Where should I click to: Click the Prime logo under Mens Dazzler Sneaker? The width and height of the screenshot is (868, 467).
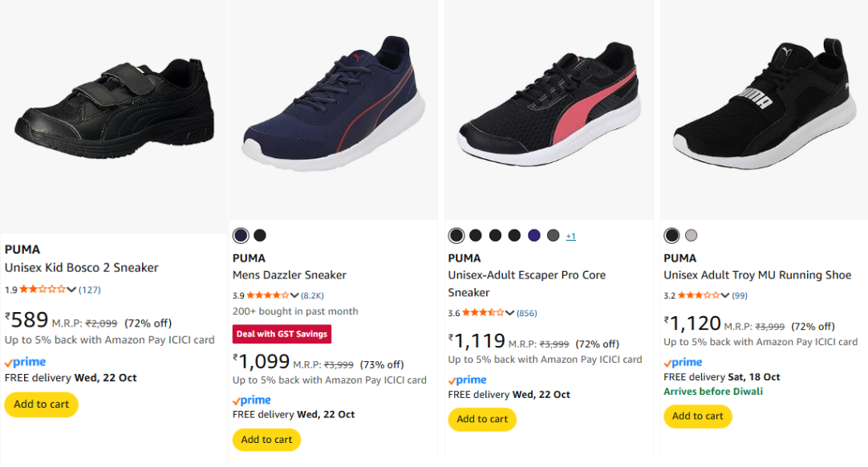[252, 400]
